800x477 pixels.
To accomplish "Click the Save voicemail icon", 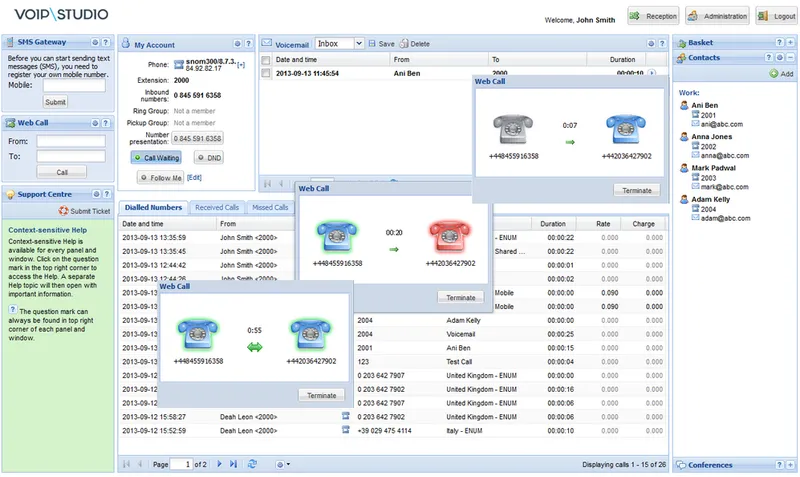I will [x=372, y=44].
